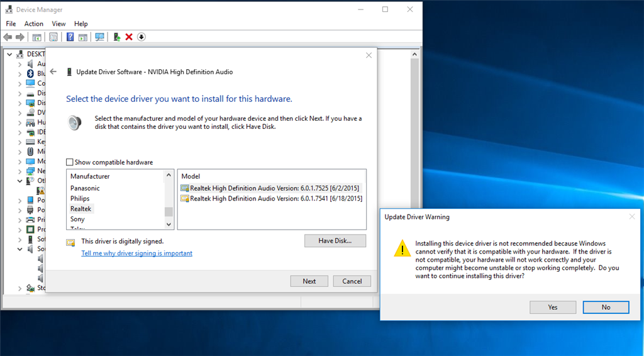The image size is (644, 356).
Task: Expand the Bluetooth tree node chevron
Action: click(19, 74)
